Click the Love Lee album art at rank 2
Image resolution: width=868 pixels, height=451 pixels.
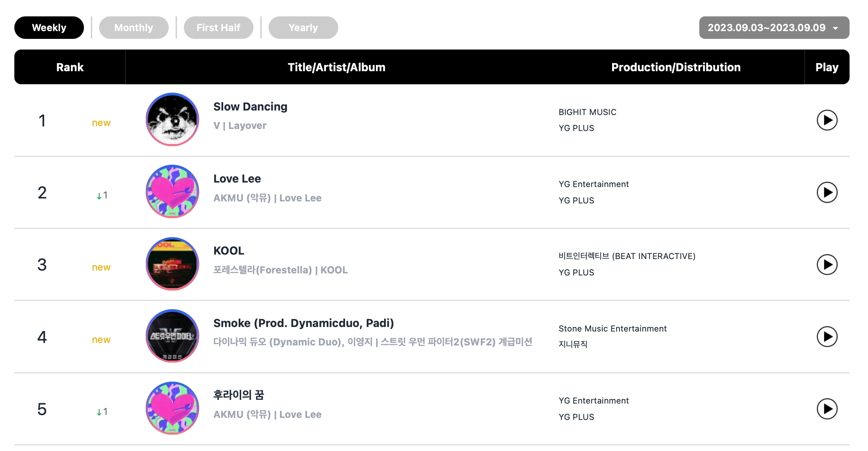point(172,192)
